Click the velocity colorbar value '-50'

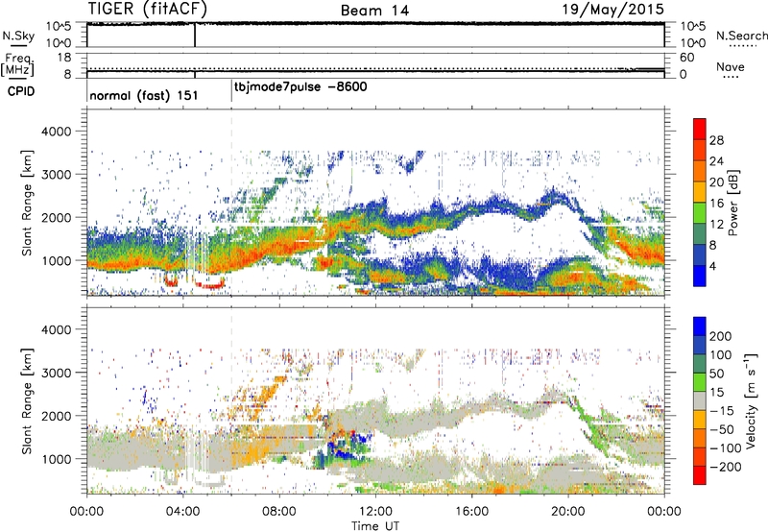722,429
